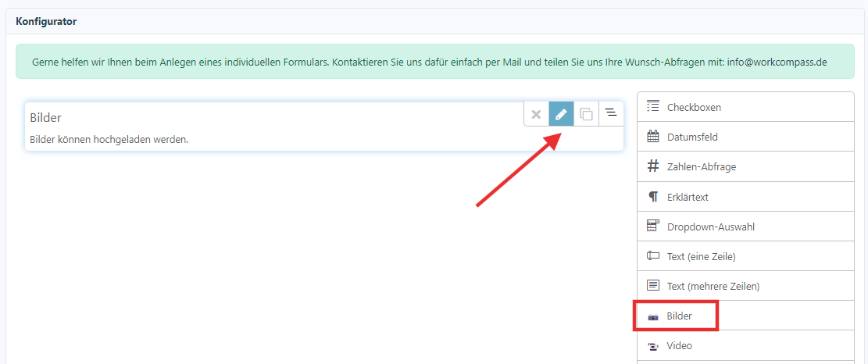Add a Datumsfeld element
Screen dimensions: 868x364
point(745,137)
